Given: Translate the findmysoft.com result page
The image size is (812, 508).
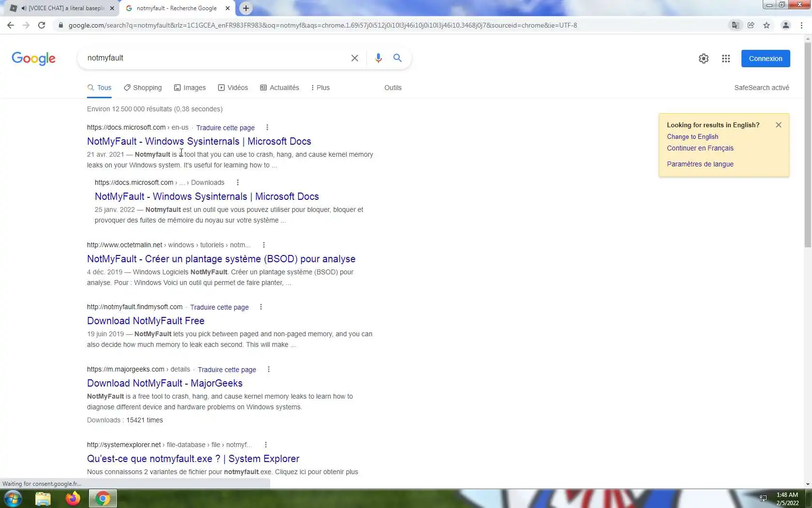Looking at the screenshot, I should click(219, 307).
